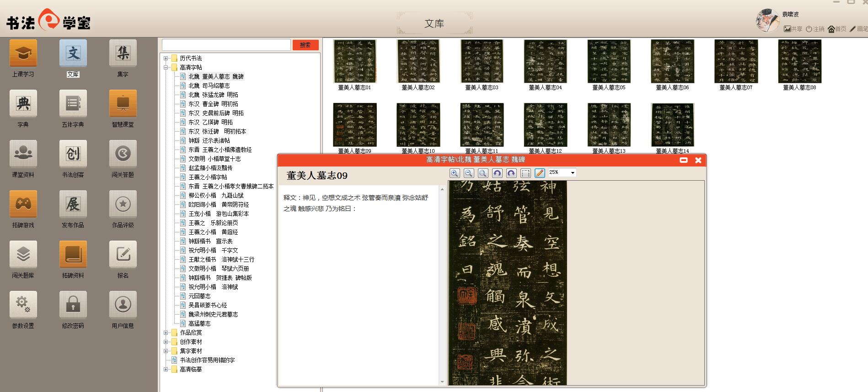Open 作品评级 section
868x392 pixels.
[x=123, y=204]
